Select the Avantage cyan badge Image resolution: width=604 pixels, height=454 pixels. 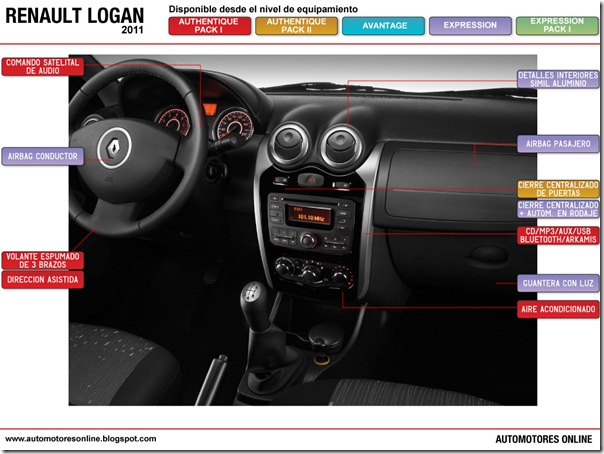pos(383,26)
